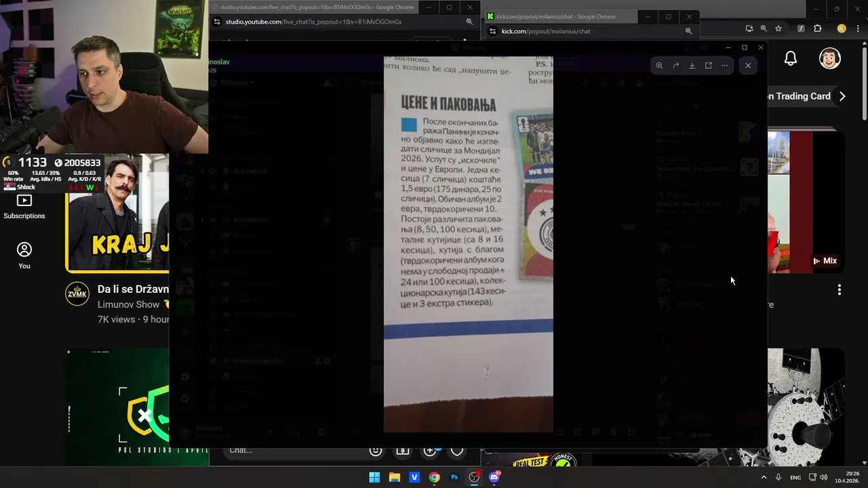Open Discord from the taskbar
The width and height of the screenshot is (868, 488).
click(494, 477)
